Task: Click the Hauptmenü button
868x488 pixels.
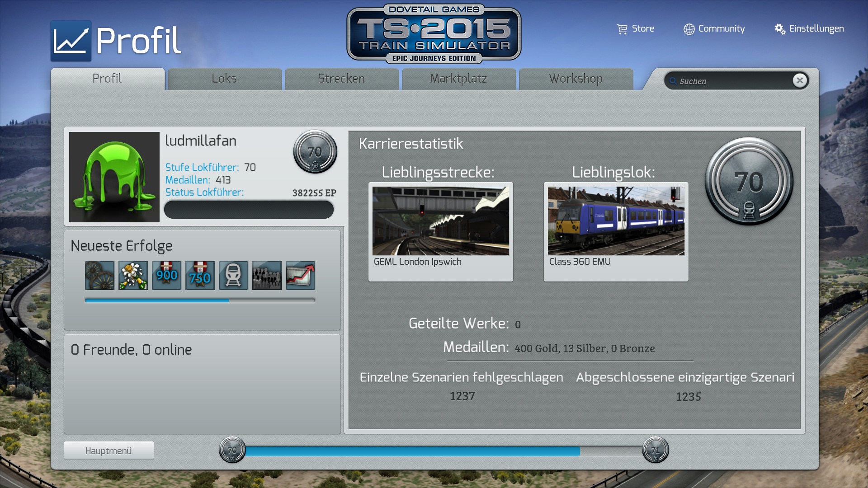Action: (108, 450)
